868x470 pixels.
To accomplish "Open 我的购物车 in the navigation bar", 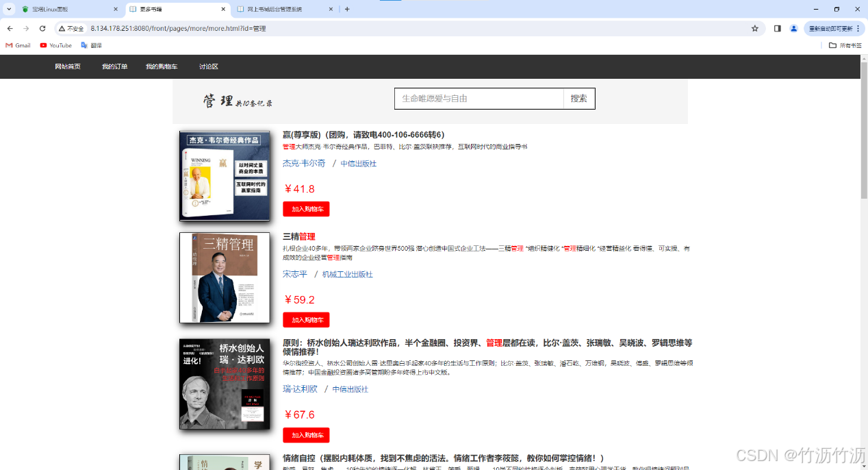I will (x=162, y=66).
